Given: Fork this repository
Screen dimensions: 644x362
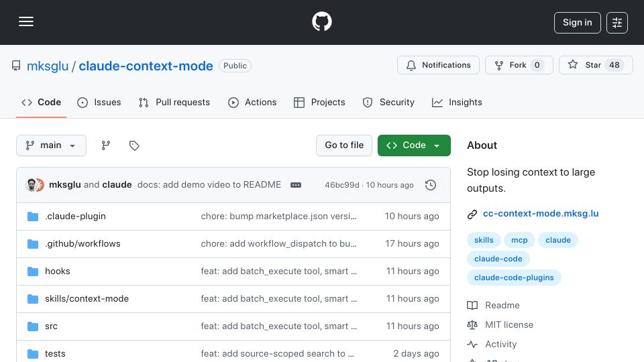Looking at the screenshot, I should pyautogui.click(x=519, y=65).
